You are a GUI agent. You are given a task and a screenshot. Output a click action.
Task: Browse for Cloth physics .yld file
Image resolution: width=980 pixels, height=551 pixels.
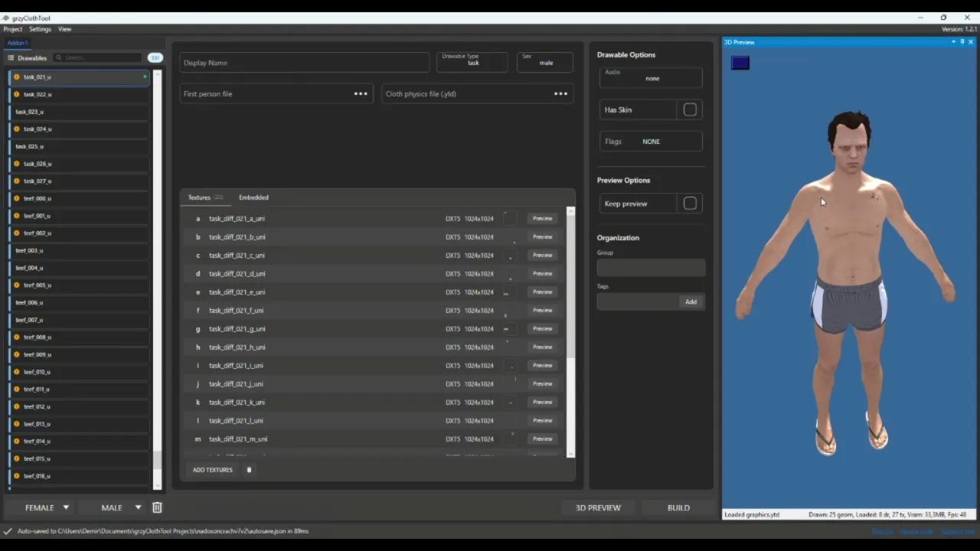pos(560,94)
